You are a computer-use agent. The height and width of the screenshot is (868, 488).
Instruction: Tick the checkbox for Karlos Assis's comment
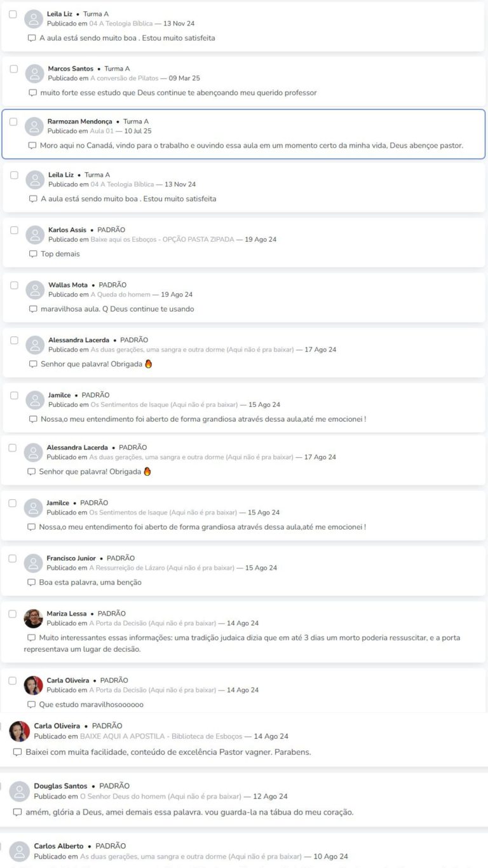(14, 230)
